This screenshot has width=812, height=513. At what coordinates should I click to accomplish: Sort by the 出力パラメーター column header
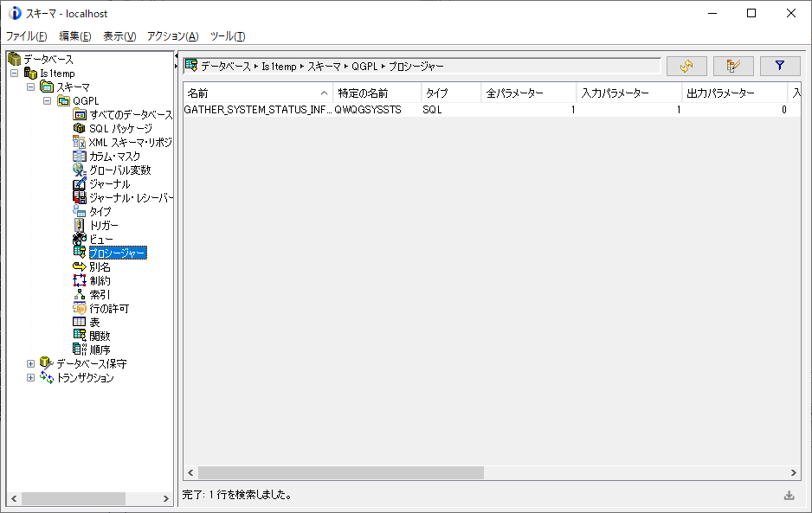click(x=735, y=93)
